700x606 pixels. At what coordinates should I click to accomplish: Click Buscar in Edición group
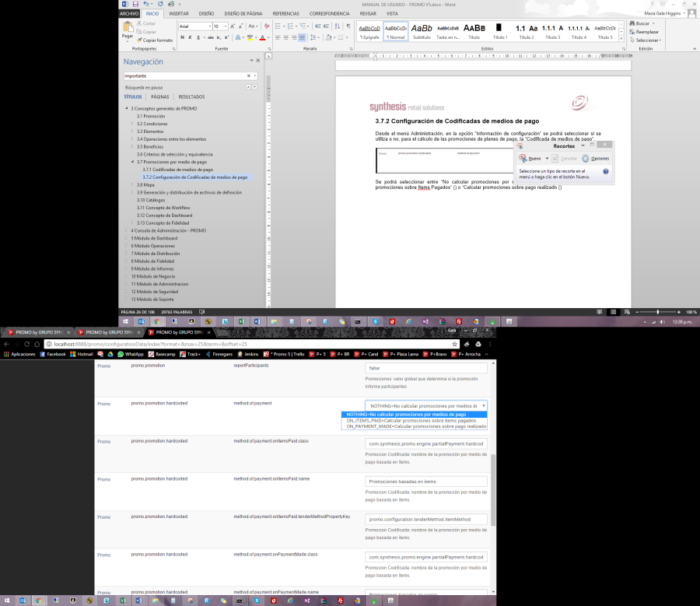click(x=642, y=23)
